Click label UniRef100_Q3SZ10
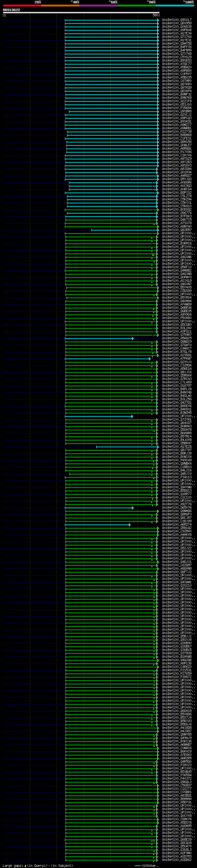 point(176,585)
